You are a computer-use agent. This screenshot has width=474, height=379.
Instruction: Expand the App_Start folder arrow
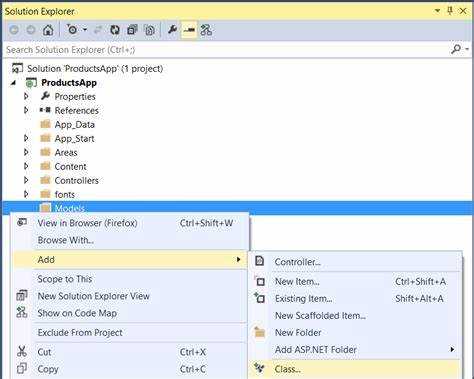26,138
